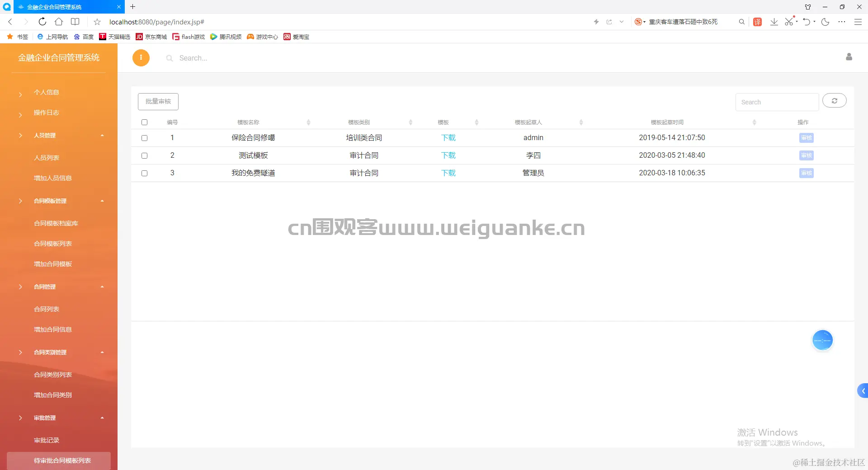
Task: Click 审核 button for row 3
Action: coord(806,173)
